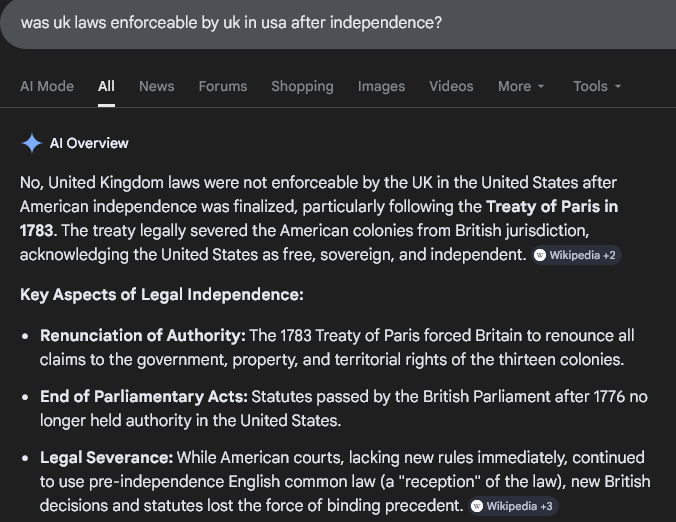
Task: Open the News tab
Action: coord(156,86)
